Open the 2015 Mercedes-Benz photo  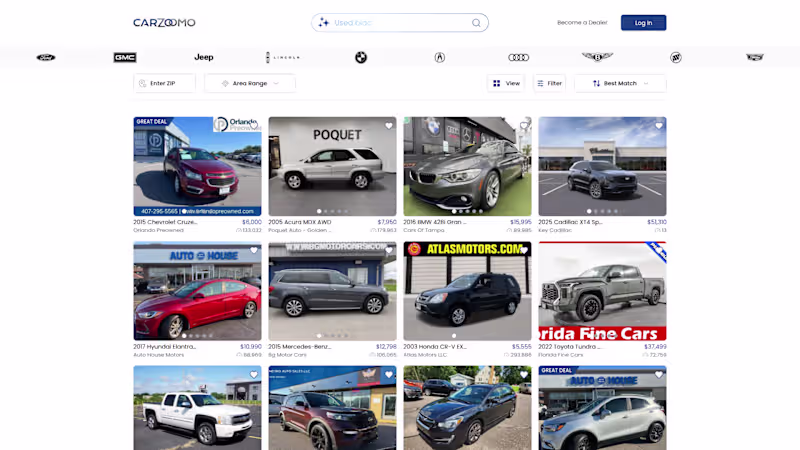(332, 291)
